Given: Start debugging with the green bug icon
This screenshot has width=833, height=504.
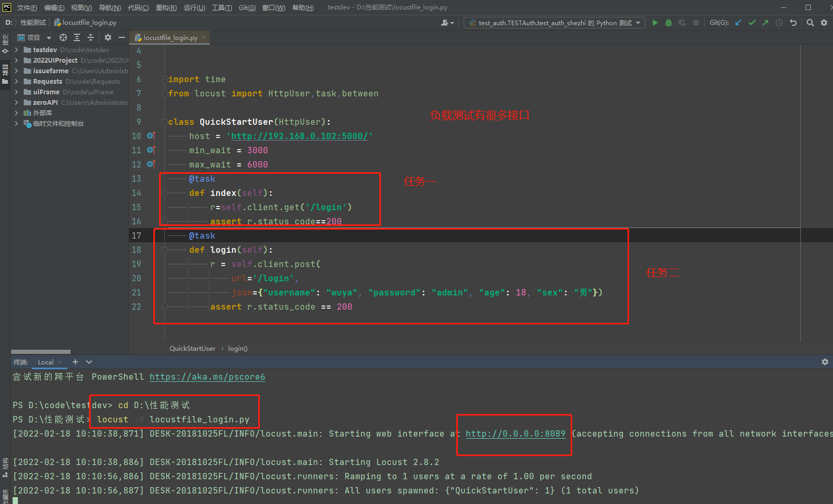Looking at the screenshot, I should 669,23.
